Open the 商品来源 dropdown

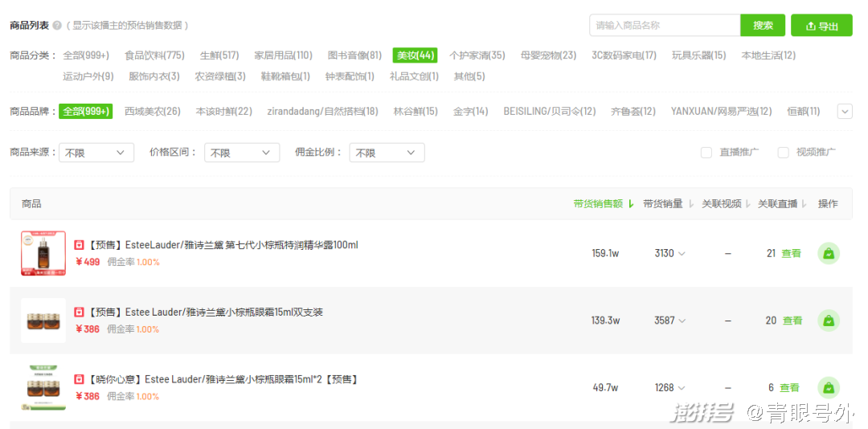(x=96, y=153)
